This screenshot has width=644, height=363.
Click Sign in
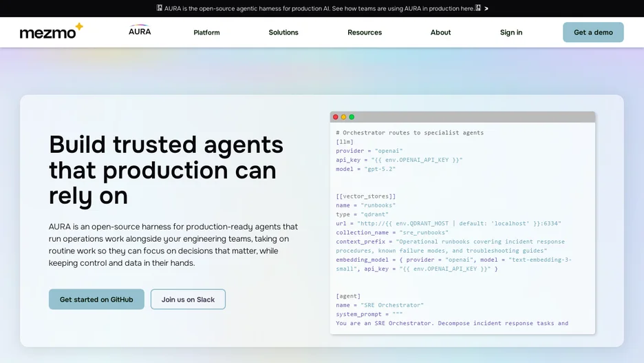click(x=511, y=32)
